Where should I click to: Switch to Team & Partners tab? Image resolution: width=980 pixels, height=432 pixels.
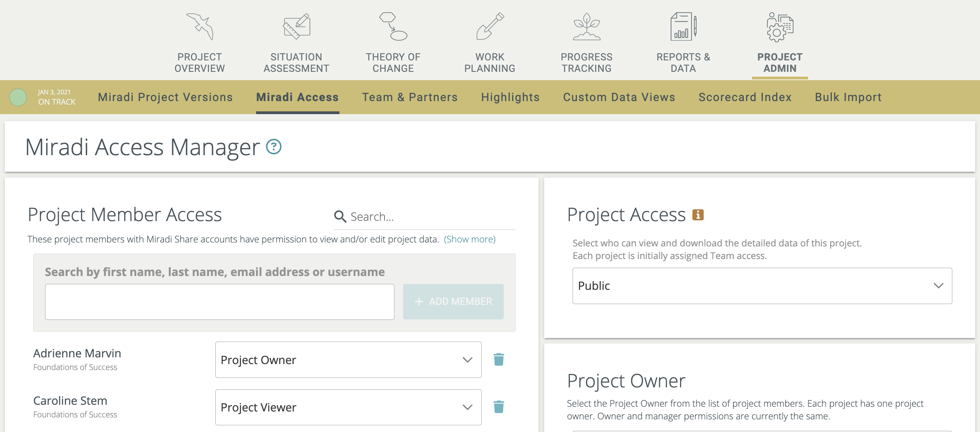(x=410, y=97)
